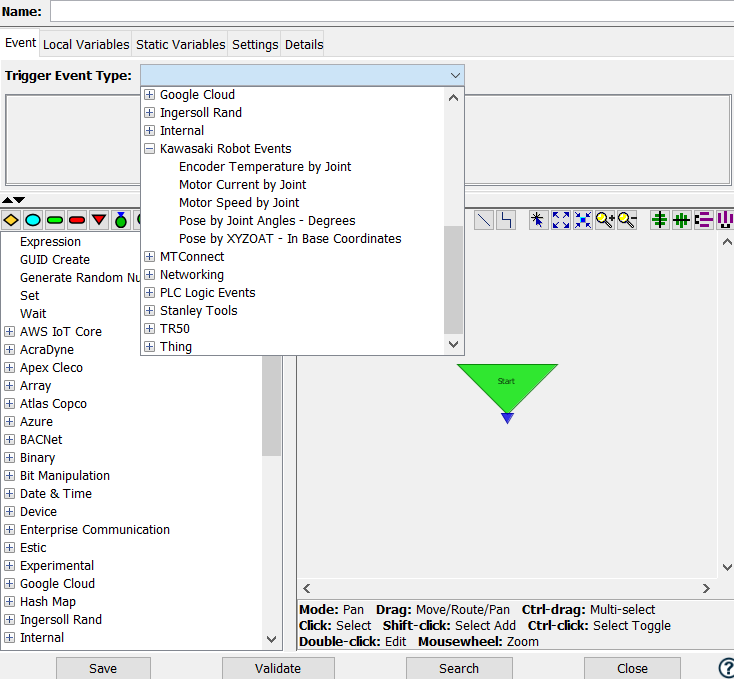Expand Internal in event type dropdown
734x679 pixels.
[x=149, y=131]
